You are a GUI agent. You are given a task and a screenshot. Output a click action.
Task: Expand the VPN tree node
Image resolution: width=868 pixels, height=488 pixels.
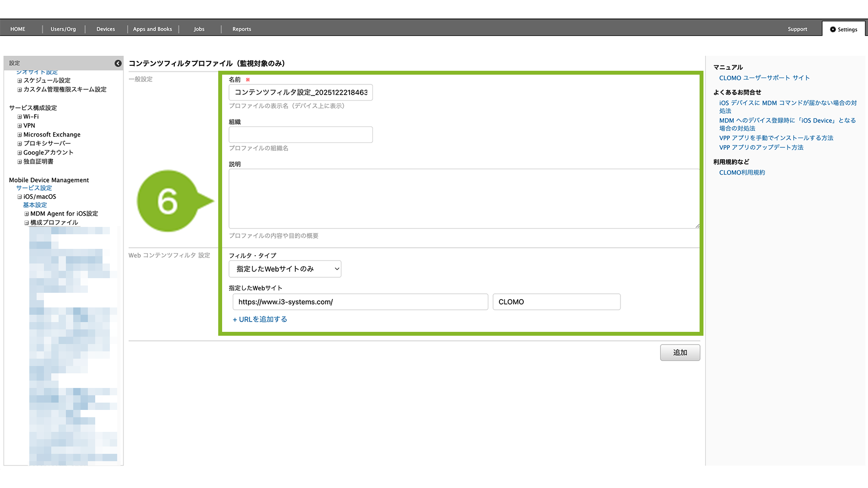pos(20,126)
